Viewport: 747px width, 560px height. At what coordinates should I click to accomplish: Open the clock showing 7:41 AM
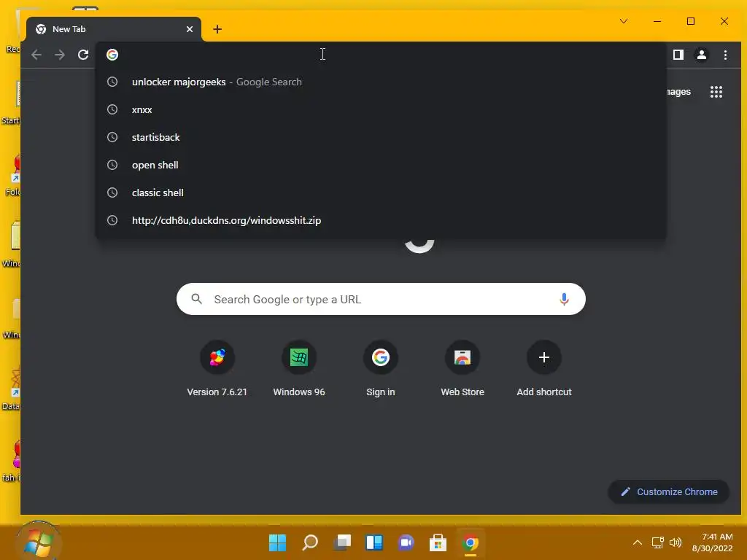tap(712, 542)
